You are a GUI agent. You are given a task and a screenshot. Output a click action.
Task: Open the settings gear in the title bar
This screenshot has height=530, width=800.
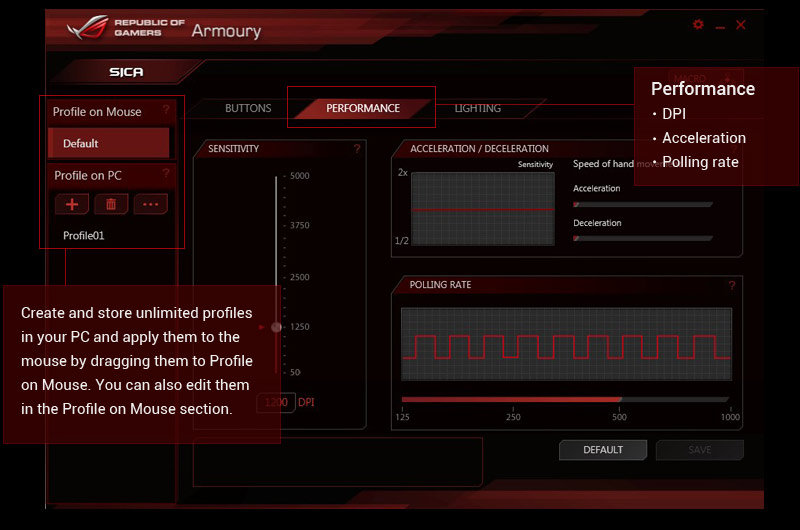[x=698, y=25]
